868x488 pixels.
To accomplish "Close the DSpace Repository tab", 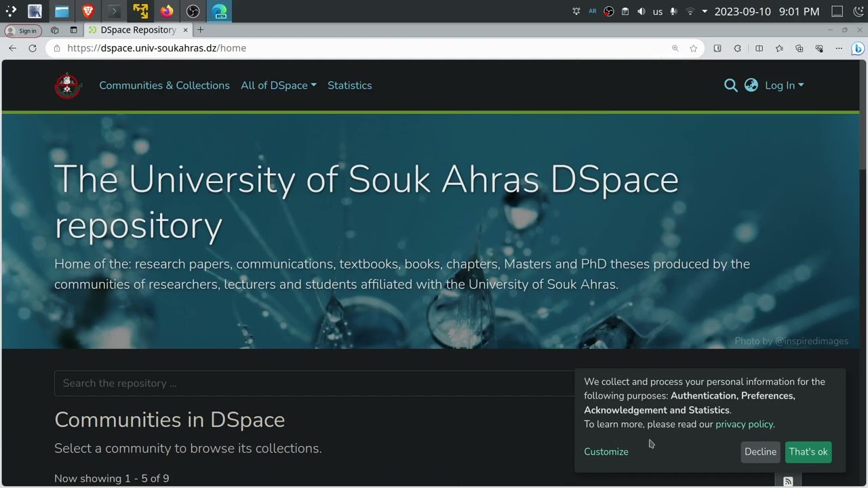I will [185, 30].
